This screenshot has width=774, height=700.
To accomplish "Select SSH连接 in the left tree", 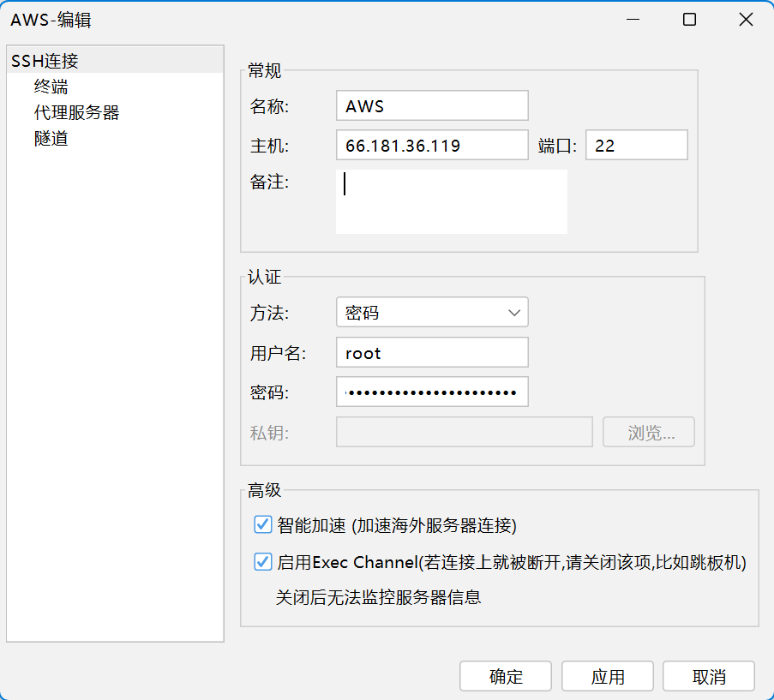I will click(45, 61).
